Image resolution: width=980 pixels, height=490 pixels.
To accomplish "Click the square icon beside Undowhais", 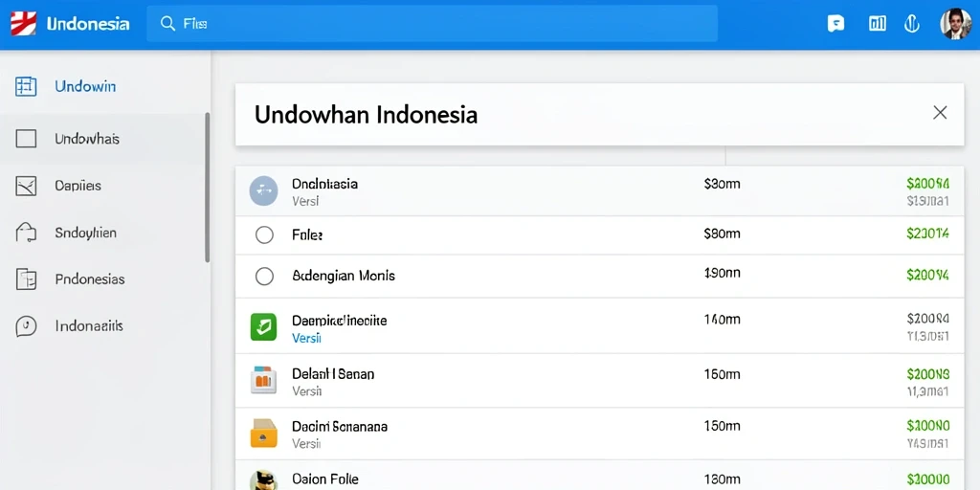I will [x=26, y=138].
